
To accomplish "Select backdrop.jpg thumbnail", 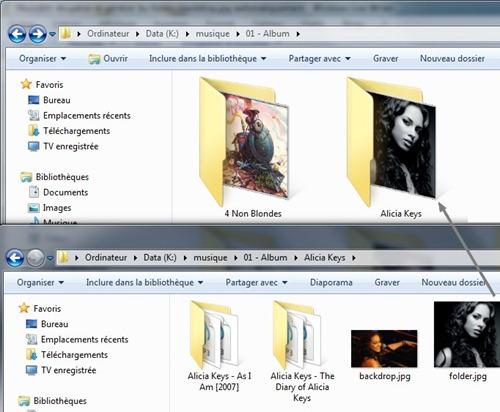I will pyautogui.click(x=384, y=349).
